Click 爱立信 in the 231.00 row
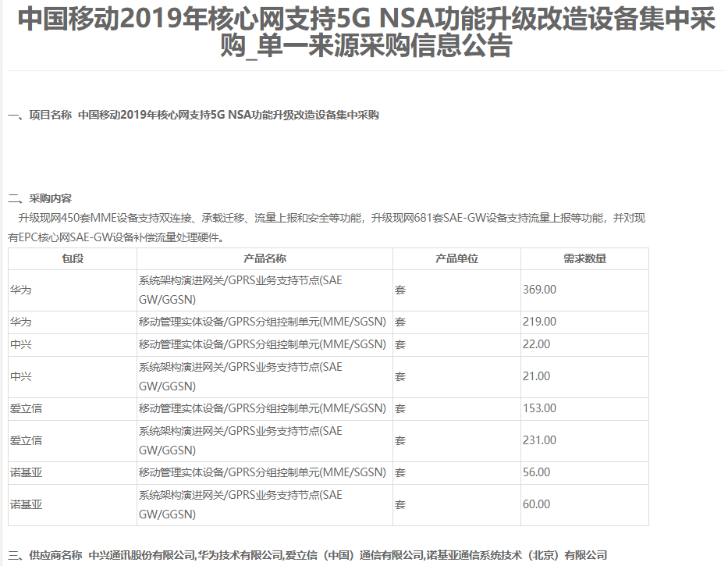The image size is (728, 566). 26,440
